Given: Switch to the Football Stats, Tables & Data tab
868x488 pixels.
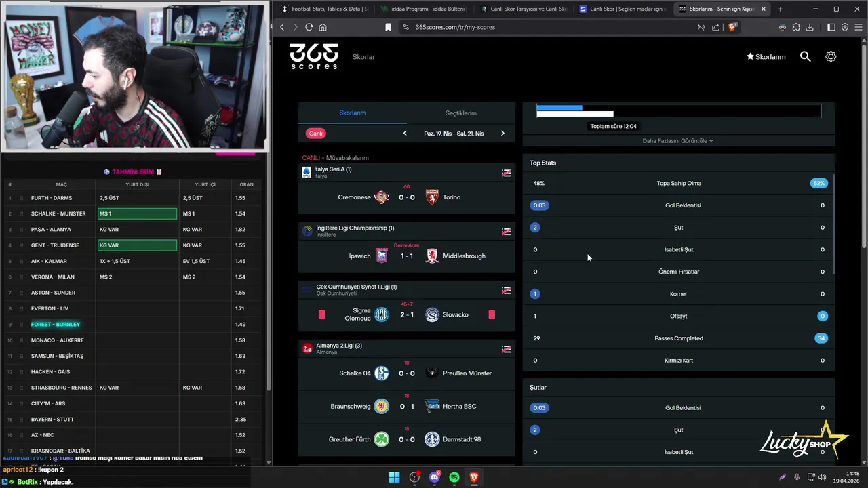Looking at the screenshot, I should (x=325, y=9).
